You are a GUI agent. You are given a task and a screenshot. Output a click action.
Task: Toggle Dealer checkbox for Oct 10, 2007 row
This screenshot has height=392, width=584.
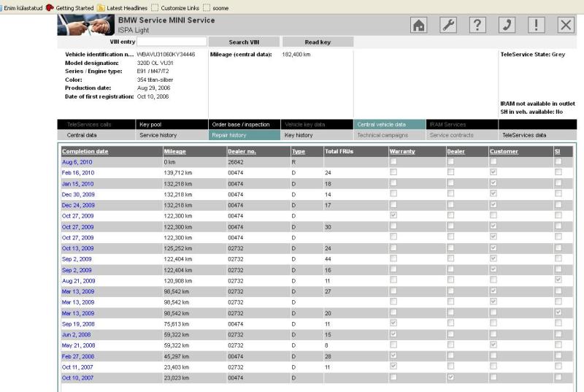pyautogui.click(x=451, y=377)
